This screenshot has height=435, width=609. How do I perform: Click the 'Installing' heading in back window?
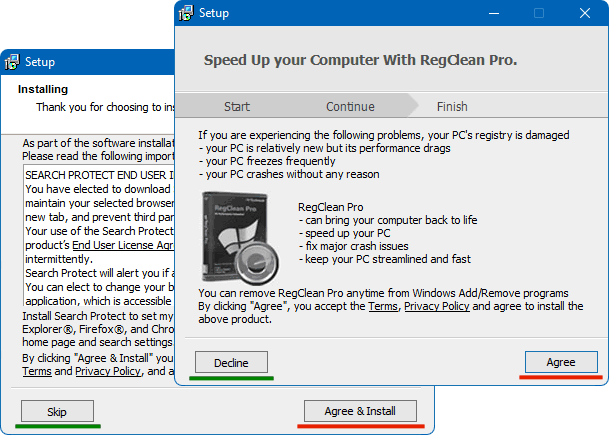tap(43, 89)
